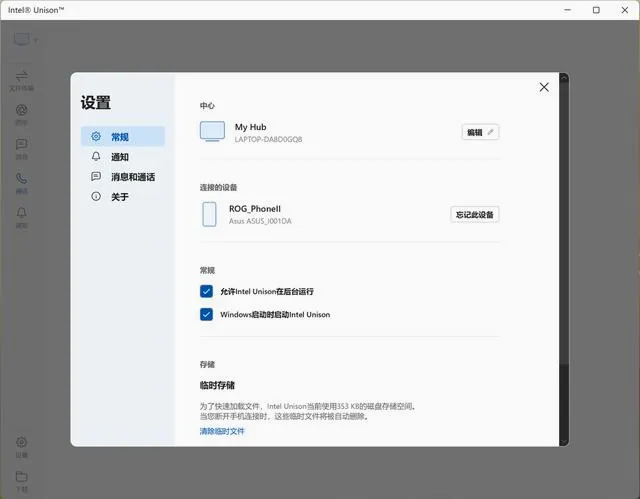Click the 设置 dialog title

(96, 102)
